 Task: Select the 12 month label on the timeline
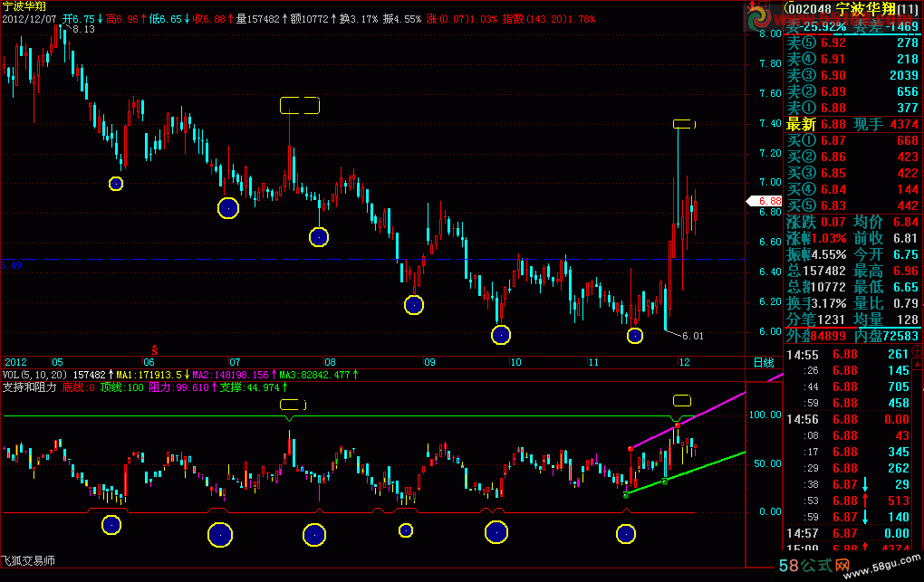(x=684, y=362)
